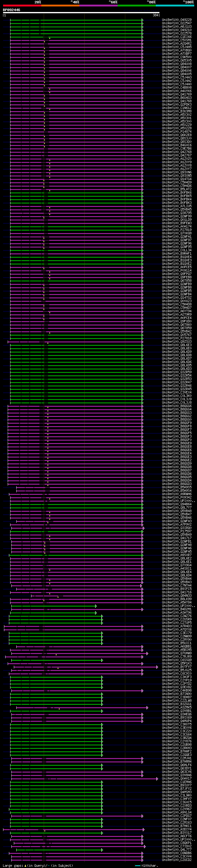Open hit UniRef100_O22578
Image resolution: width=197 pixels, height=868 pixels.
coord(177,33)
